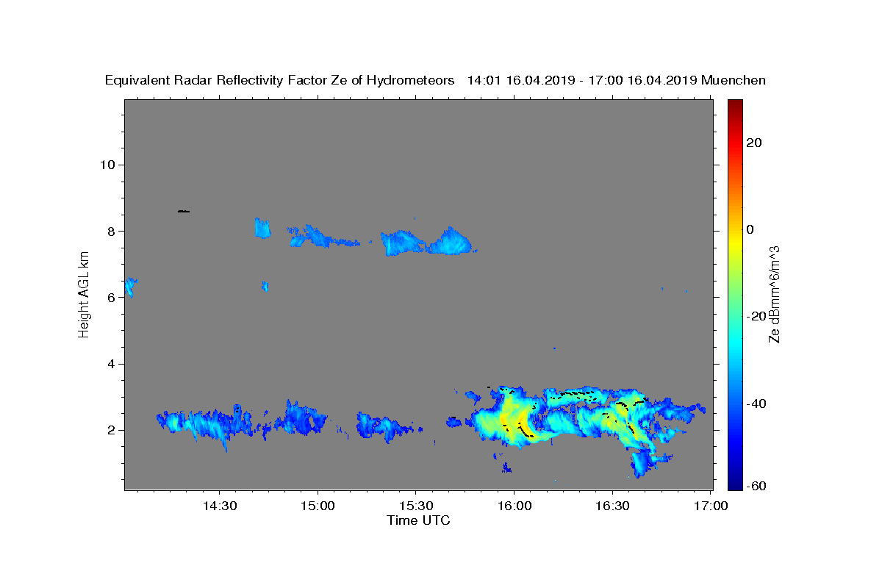
Task: Click the location label "Muenchen"
Action: 734,80
